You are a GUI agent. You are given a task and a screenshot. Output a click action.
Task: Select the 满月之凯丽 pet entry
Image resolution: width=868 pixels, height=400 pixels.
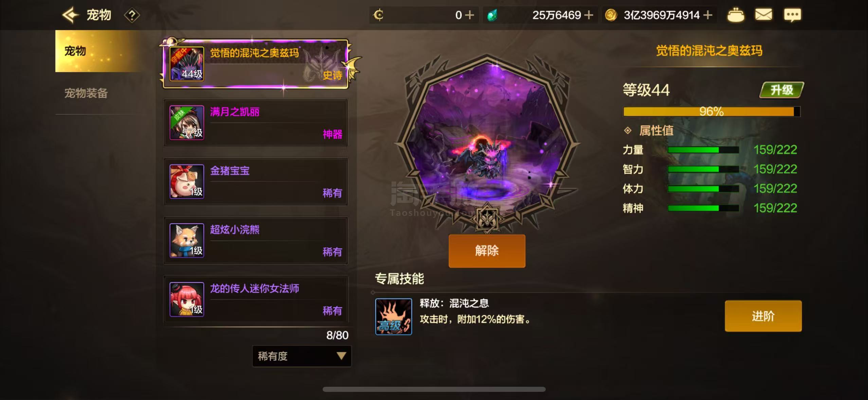256,122
